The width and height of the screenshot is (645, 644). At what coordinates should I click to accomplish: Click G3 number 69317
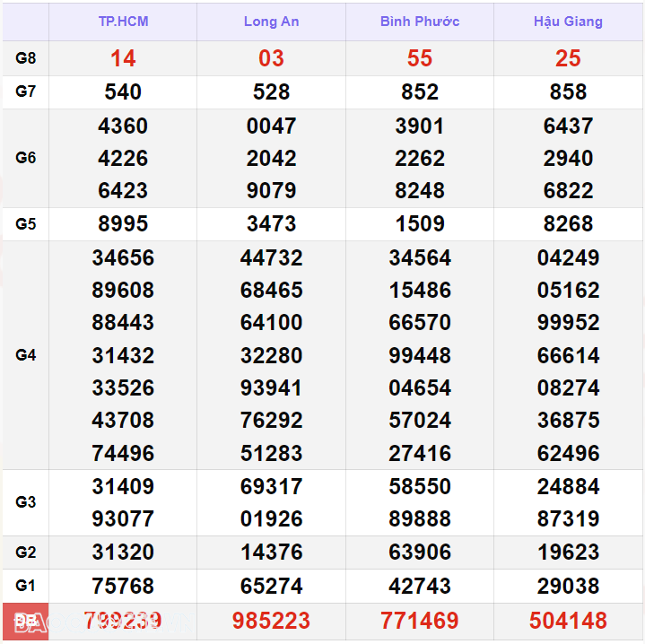[271, 486]
